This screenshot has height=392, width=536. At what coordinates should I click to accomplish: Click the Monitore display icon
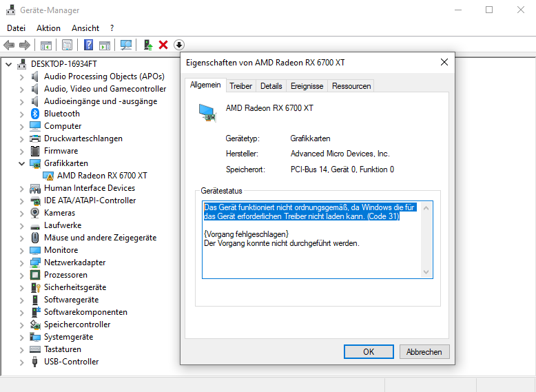coord(35,250)
